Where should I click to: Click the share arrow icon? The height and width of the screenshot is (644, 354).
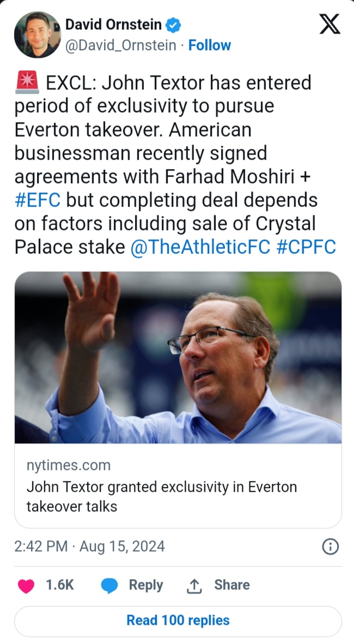pos(194,586)
